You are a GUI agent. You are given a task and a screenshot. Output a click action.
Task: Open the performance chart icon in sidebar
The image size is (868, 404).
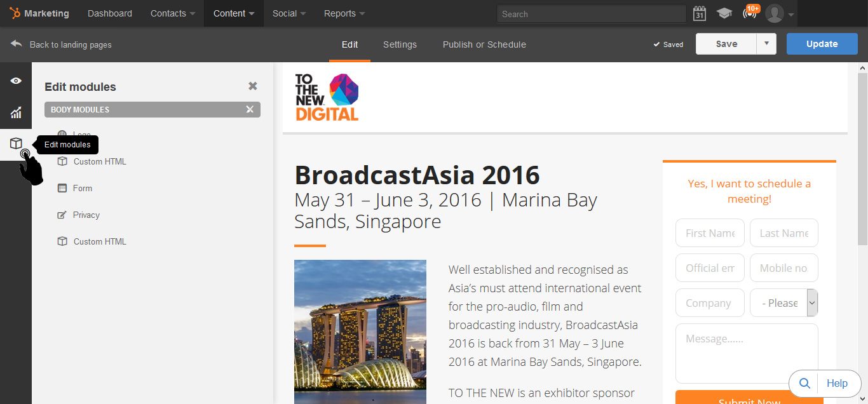click(x=16, y=112)
